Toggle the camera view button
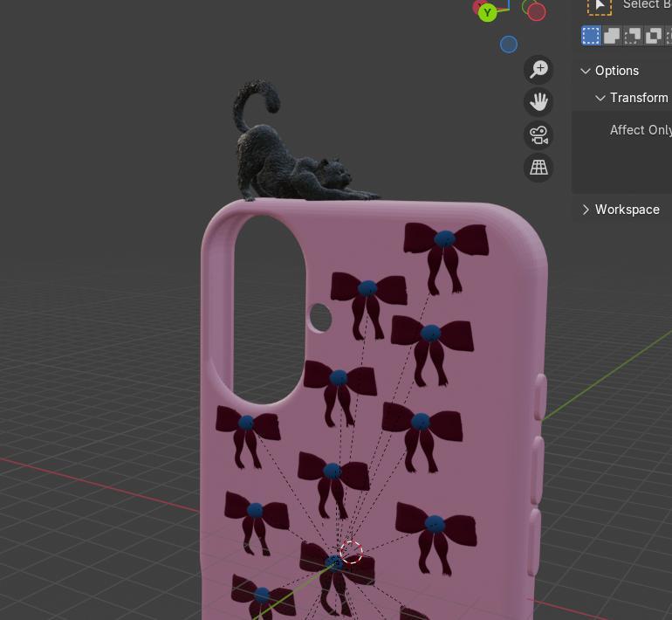Image resolution: width=672 pixels, height=620 pixels. (538, 135)
